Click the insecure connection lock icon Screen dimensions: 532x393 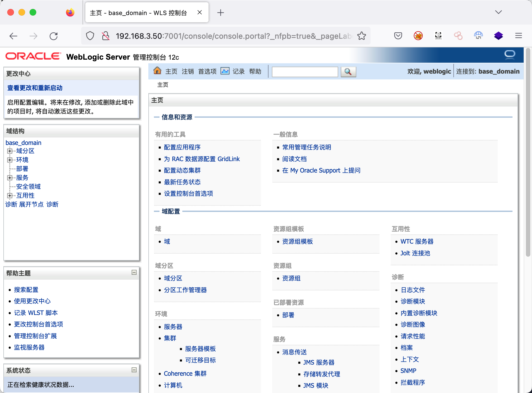click(x=106, y=36)
